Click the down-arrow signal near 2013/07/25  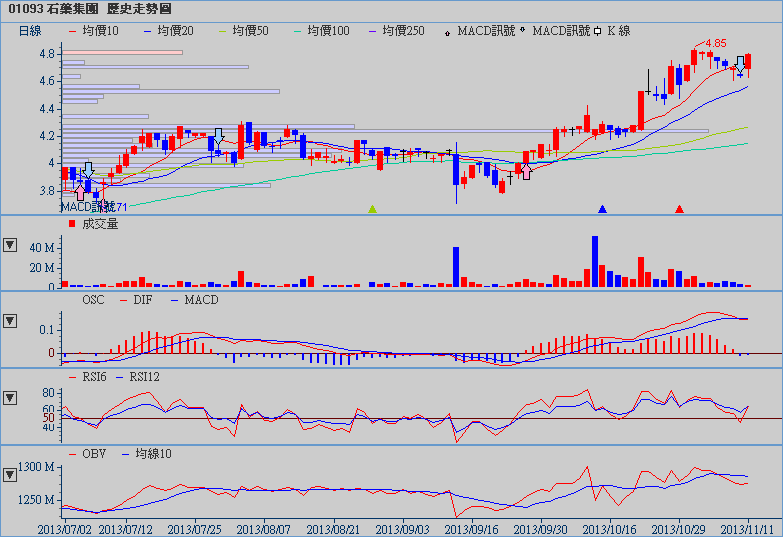219,136
